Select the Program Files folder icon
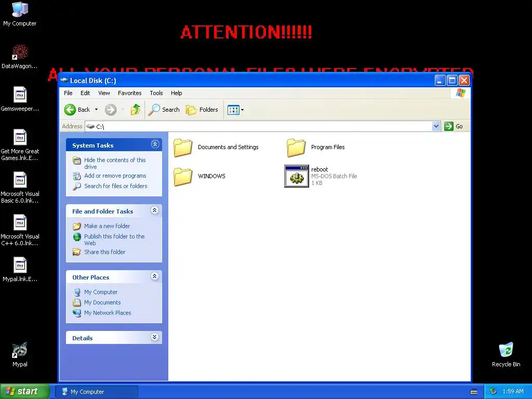Screen dimensions: 532x399 [x=296, y=148]
